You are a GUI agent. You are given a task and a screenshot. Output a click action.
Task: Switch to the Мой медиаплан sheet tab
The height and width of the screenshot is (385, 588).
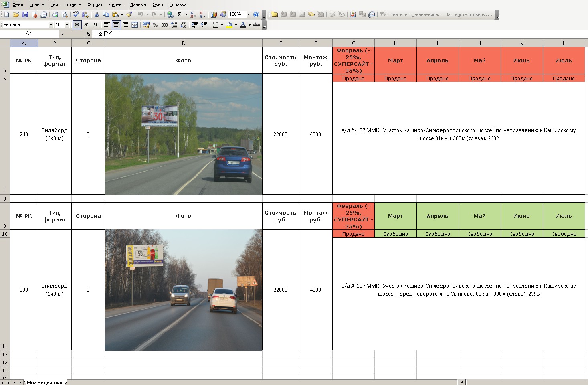[x=45, y=382]
